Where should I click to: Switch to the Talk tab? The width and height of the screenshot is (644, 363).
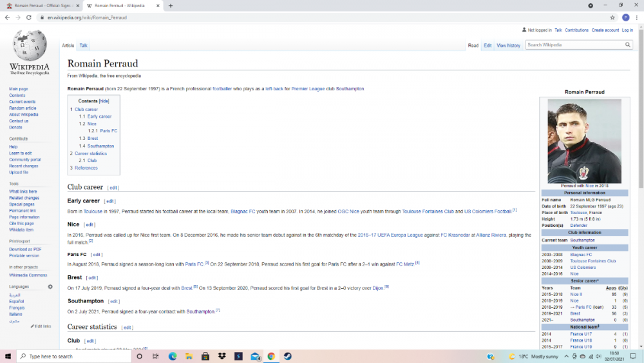(84, 46)
